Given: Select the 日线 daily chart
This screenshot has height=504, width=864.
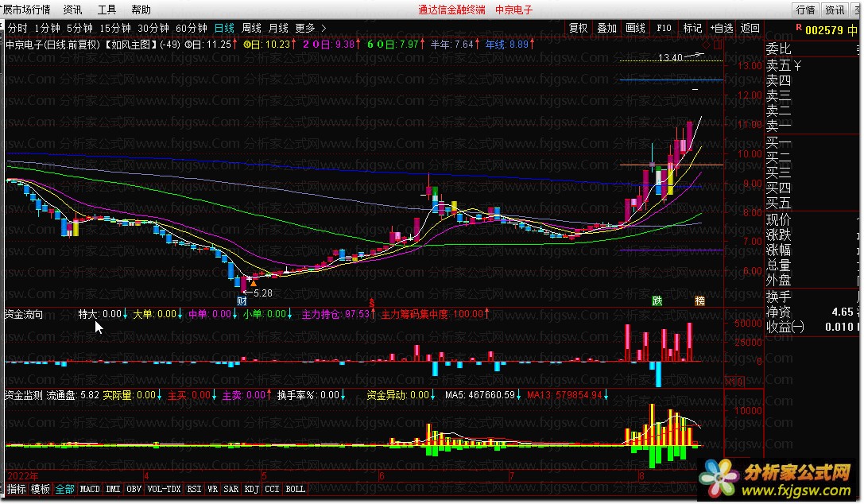Looking at the screenshot, I should (x=224, y=28).
